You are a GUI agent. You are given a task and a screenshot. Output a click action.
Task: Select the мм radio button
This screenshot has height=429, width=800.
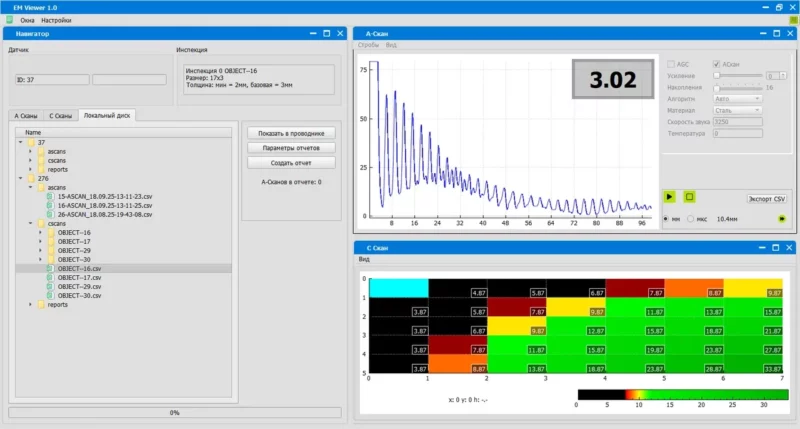coord(665,217)
